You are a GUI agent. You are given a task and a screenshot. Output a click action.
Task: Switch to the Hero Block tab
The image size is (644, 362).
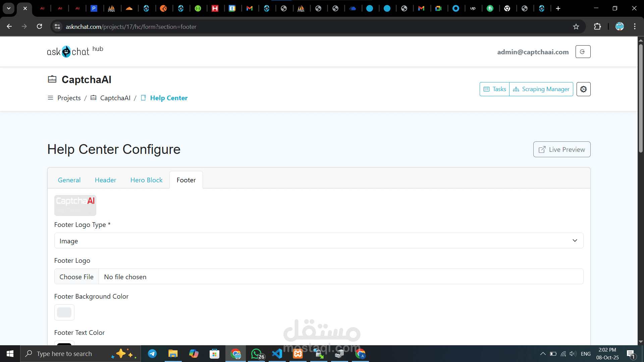[x=146, y=180]
